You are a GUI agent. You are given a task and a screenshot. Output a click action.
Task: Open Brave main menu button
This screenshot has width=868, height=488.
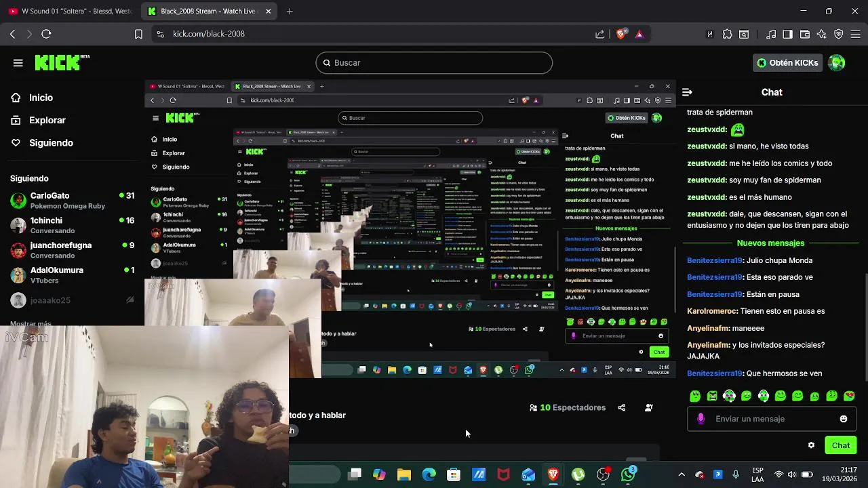point(855,34)
